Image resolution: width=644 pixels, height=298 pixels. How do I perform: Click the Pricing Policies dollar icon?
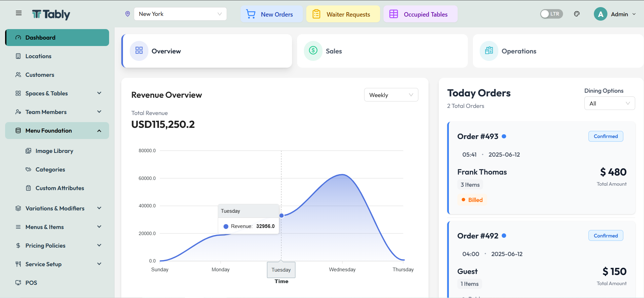tap(18, 246)
